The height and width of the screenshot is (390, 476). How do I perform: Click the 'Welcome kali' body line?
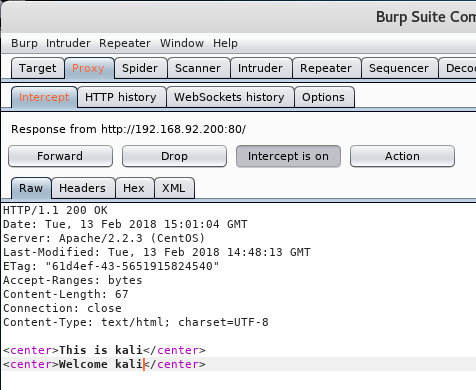pyautogui.click(x=104, y=364)
